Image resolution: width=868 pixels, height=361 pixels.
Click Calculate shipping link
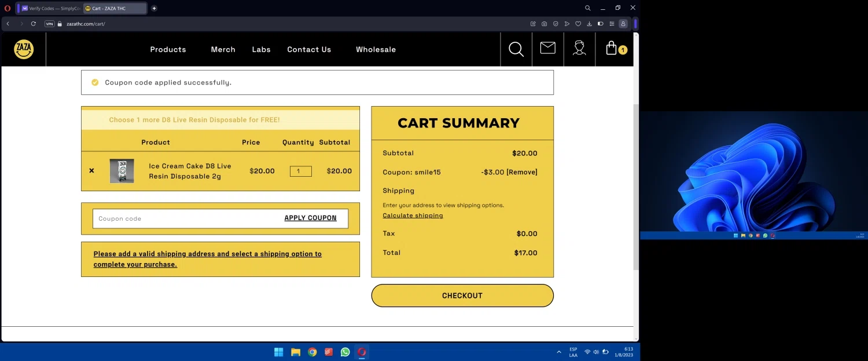pyautogui.click(x=413, y=216)
